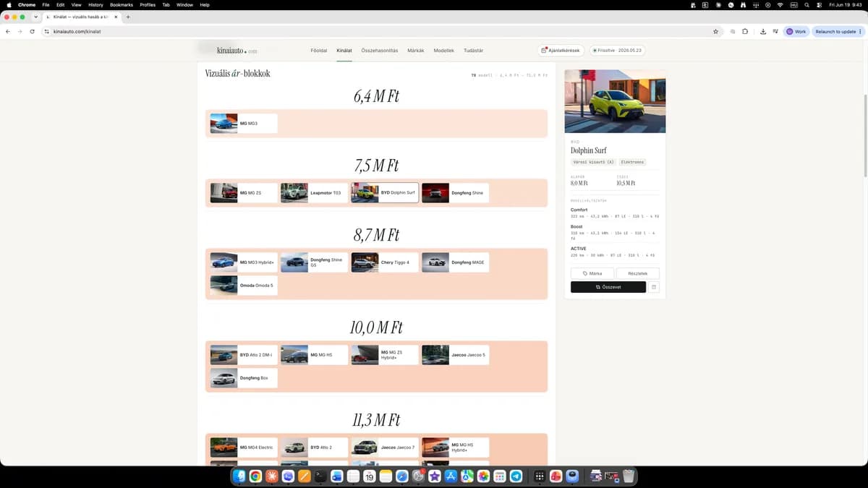Click the site info icon beside URL

46,32
